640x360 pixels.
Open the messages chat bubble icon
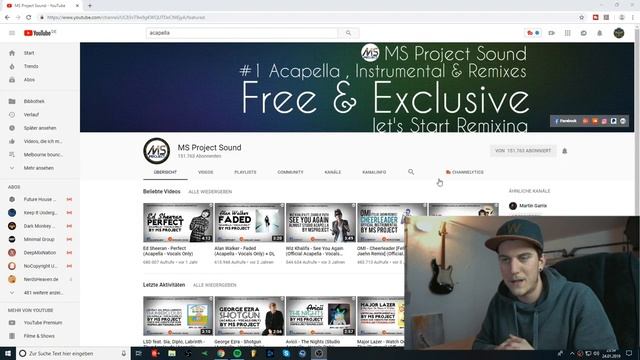click(x=584, y=33)
